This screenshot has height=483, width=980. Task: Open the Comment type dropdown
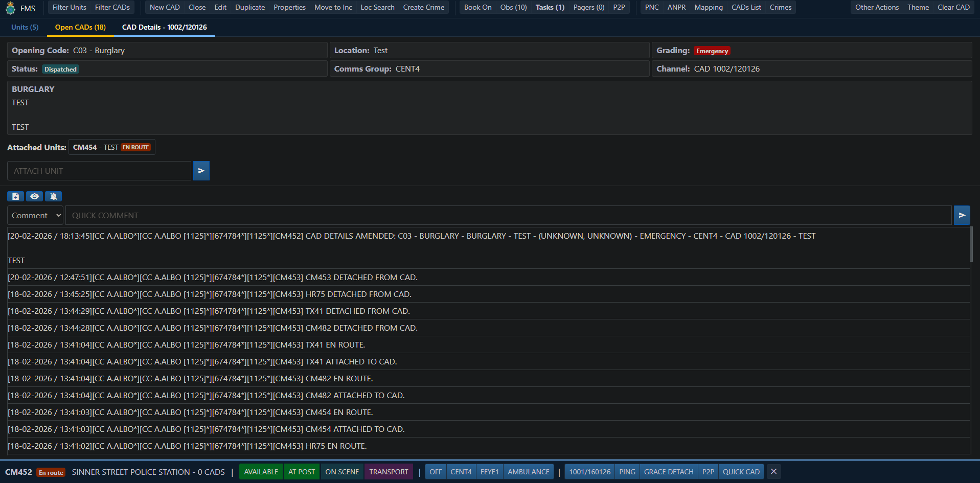[35, 215]
